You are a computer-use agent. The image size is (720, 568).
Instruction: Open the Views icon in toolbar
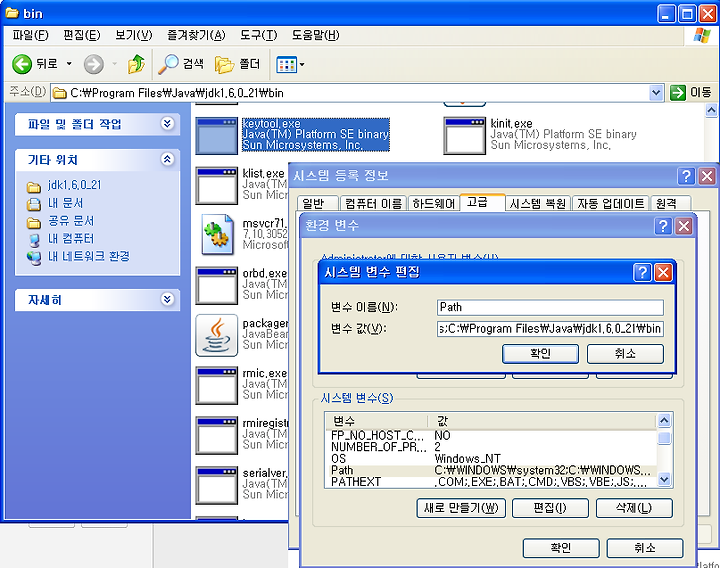(x=287, y=65)
